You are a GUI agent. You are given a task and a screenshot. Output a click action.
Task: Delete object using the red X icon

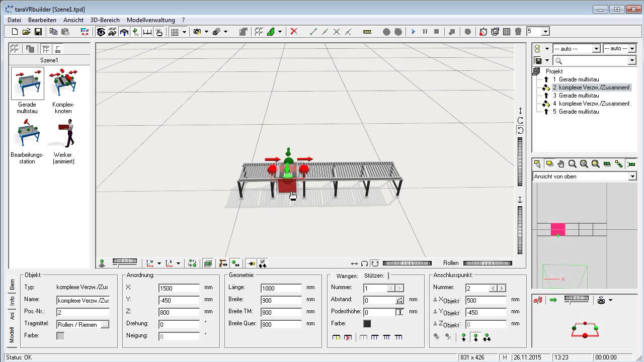[294, 32]
